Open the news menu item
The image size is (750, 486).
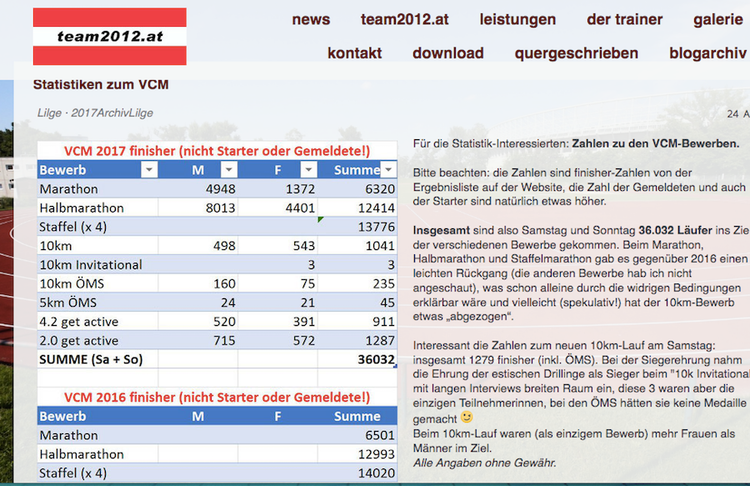point(311,20)
